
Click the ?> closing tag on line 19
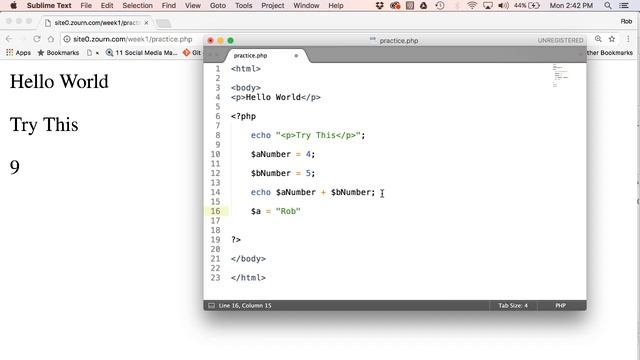236,240
